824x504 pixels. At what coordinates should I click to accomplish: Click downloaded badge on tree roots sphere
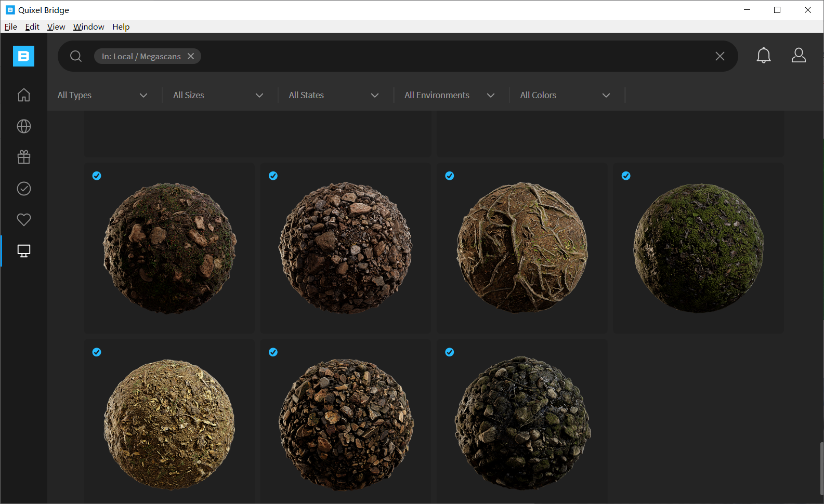click(450, 176)
